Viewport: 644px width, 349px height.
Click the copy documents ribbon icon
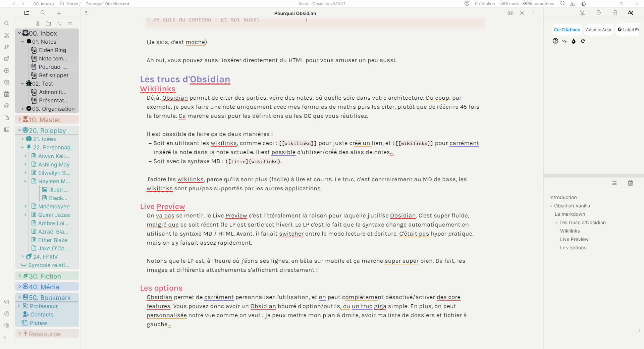6,117
